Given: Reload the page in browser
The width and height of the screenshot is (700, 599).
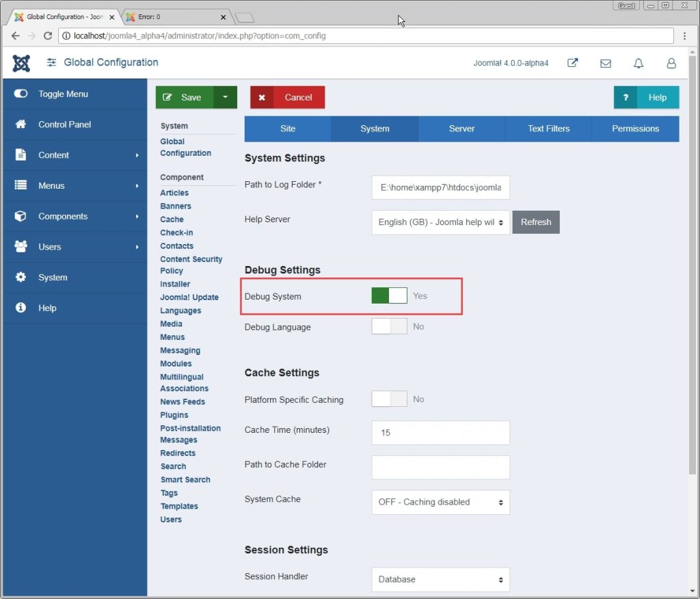Looking at the screenshot, I should [x=48, y=36].
